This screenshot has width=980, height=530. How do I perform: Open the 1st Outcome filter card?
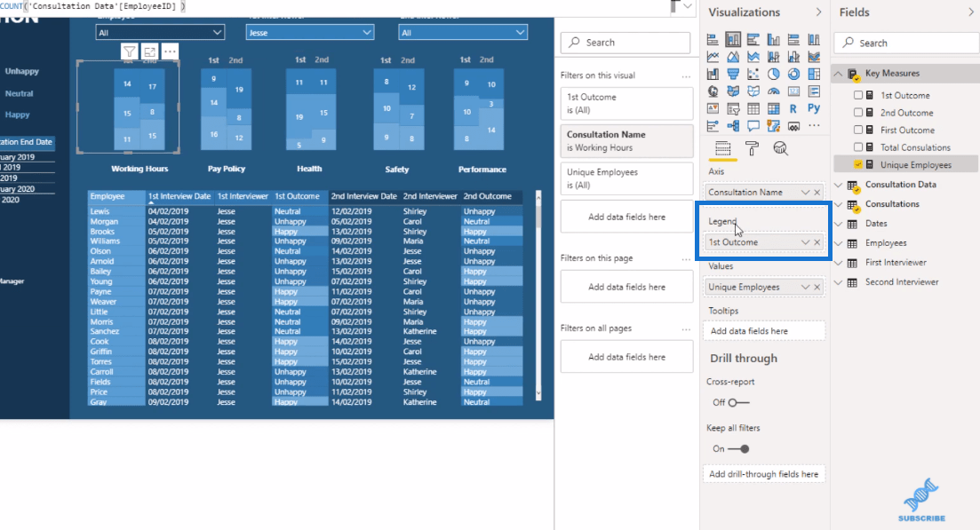627,104
